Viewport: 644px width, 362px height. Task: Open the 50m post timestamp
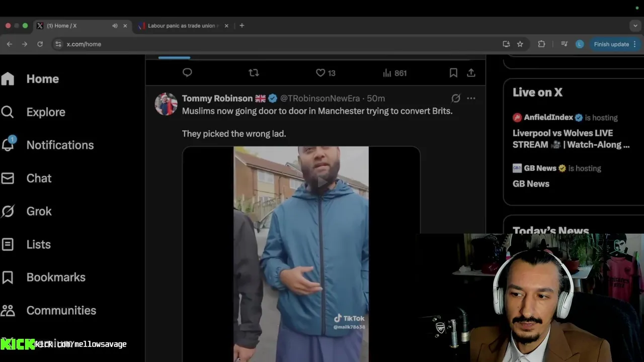coord(376,98)
